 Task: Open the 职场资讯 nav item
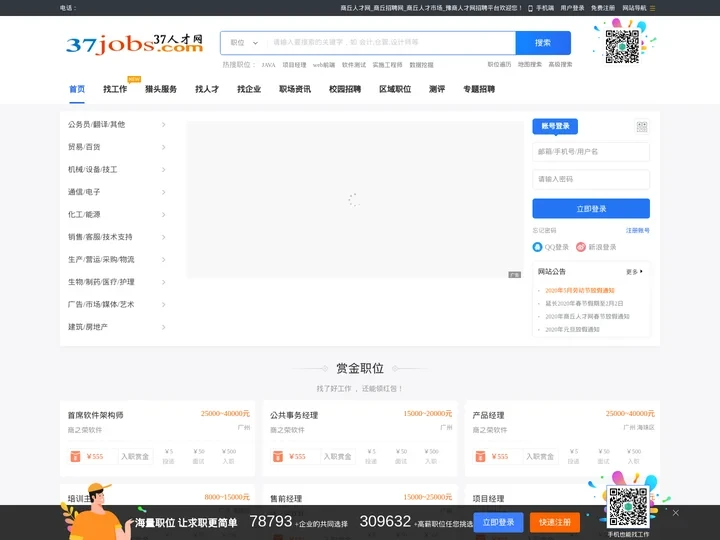295,89
